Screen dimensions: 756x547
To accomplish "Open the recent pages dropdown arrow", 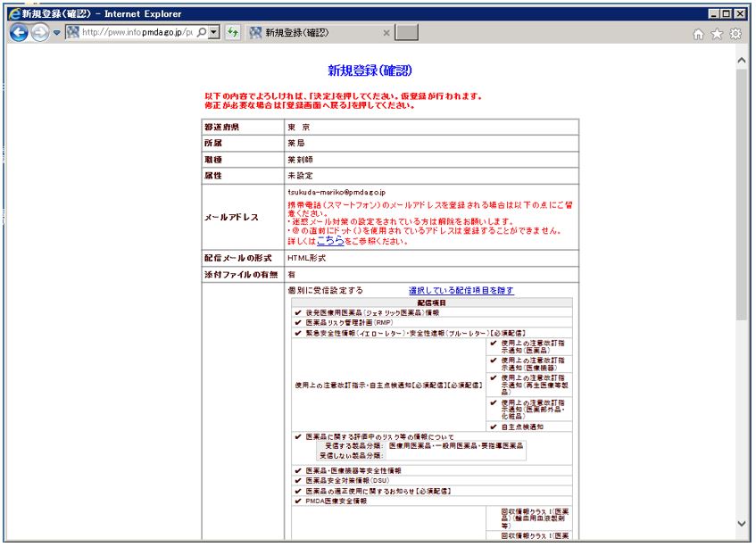I will pyautogui.click(x=56, y=33).
